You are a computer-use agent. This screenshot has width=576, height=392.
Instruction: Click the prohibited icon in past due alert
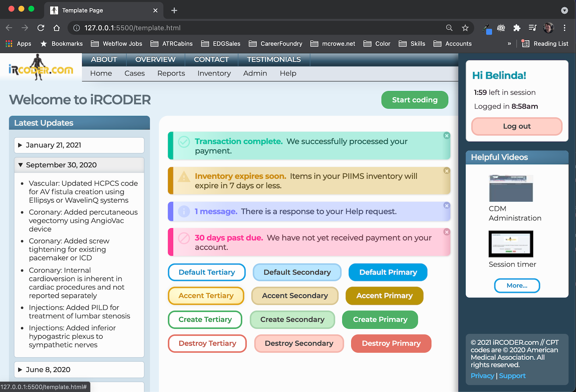point(184,238)
